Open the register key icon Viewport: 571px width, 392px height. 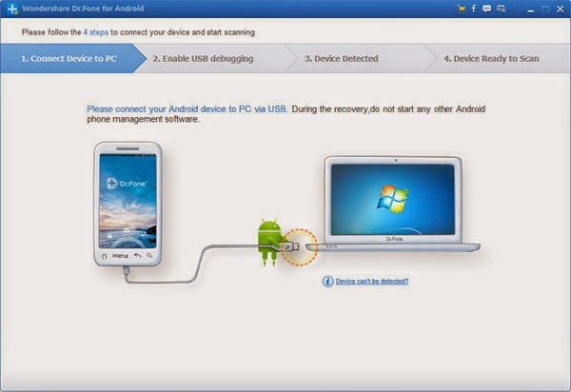tap(502, 10)
